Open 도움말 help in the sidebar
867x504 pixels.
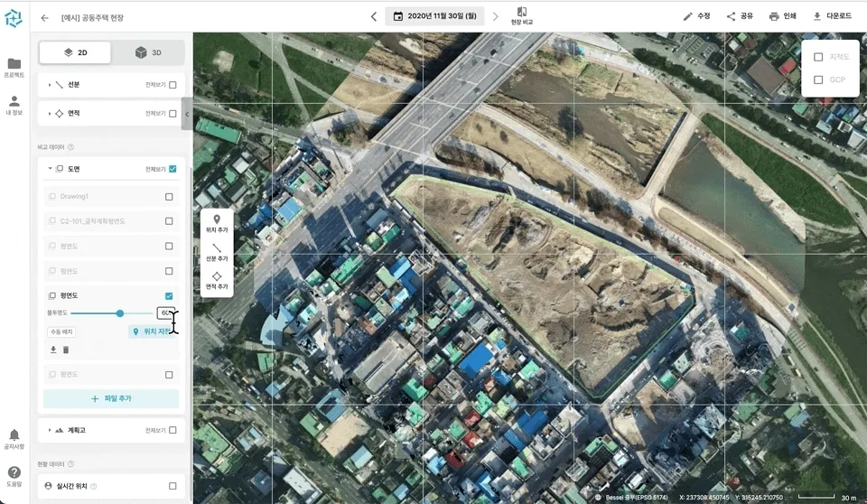tap(14, 476)
